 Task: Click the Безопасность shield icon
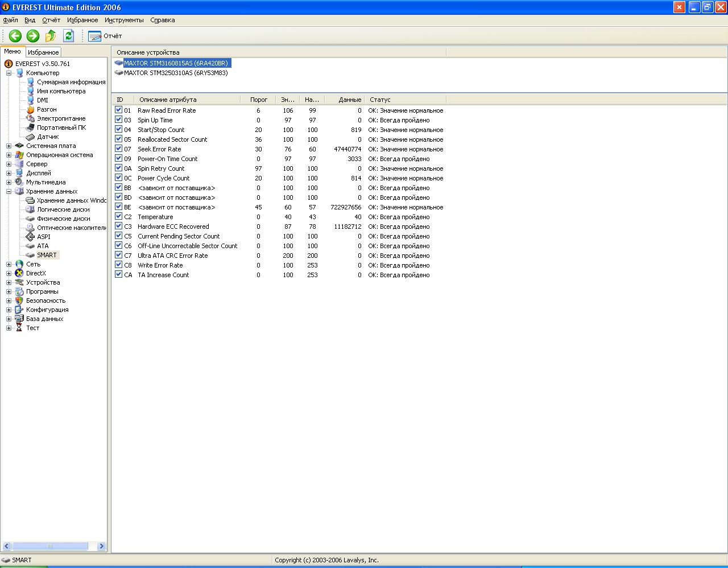click(x=19, y=301)
